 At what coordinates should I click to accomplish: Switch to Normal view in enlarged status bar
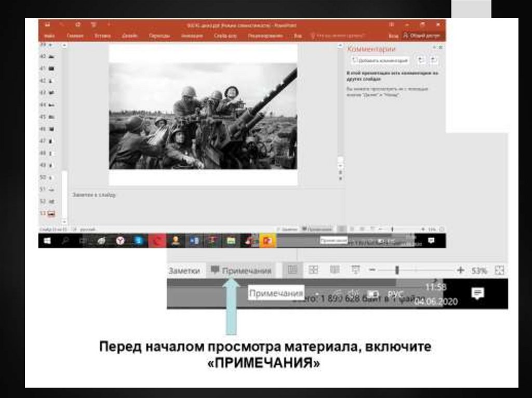point(292,270)
